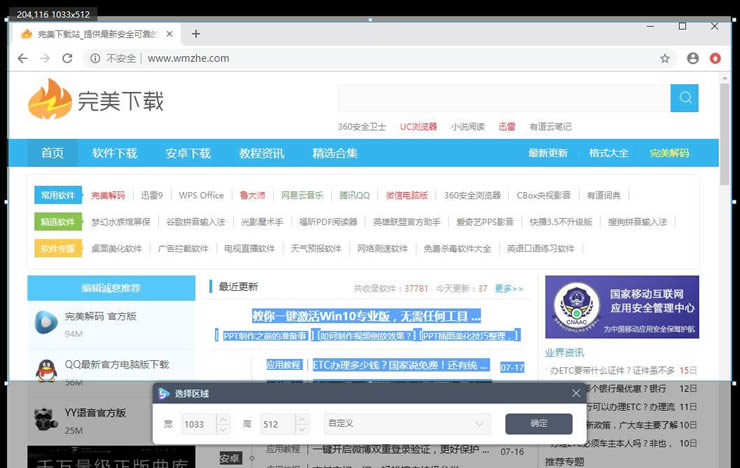Click the page vertical scrollbar thumb

click(x=724, y=134)
